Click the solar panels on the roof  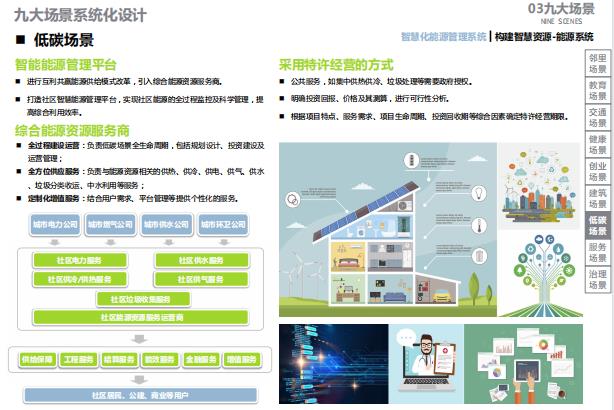(x=364, y=211)
